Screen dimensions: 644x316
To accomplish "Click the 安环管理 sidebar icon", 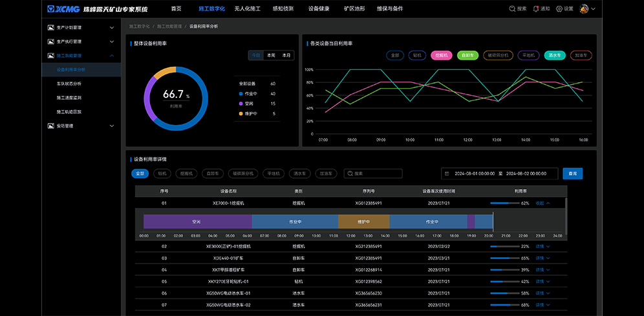I will pos(51,126).
